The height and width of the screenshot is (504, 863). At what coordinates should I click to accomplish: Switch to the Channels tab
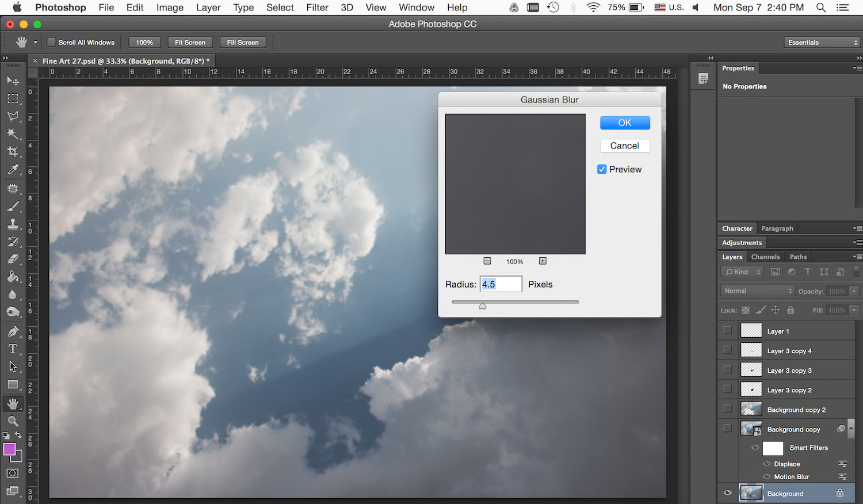point(765,257)
